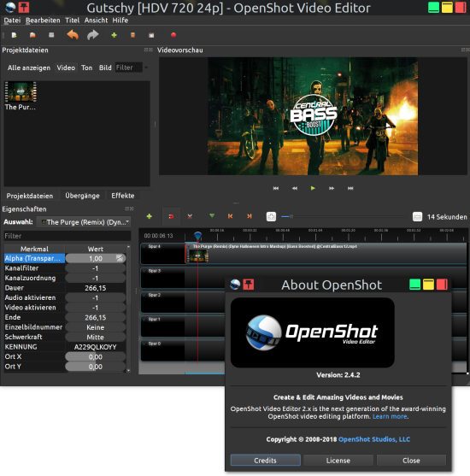This screenshot has height=476, width=470.
Task: Add a marker with green arrow icon
Action: click(x=212, y=216)
